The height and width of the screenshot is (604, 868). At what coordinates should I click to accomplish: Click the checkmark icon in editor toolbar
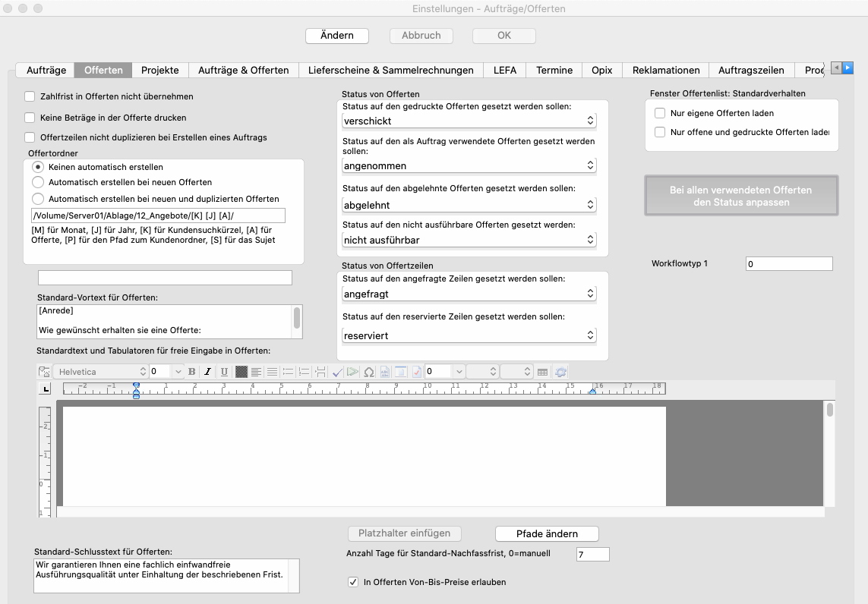[x=338, y=372]
